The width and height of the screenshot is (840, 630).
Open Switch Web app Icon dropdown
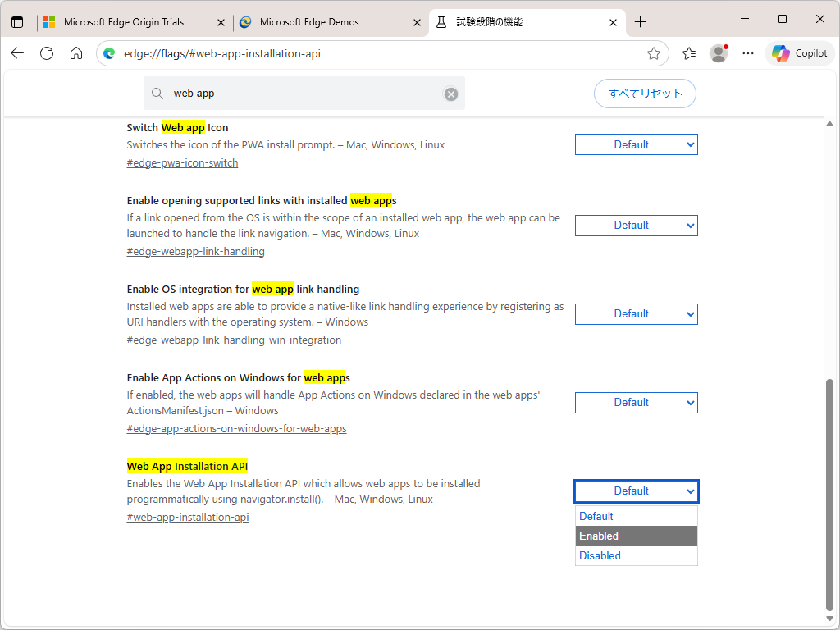coord(637,144)
